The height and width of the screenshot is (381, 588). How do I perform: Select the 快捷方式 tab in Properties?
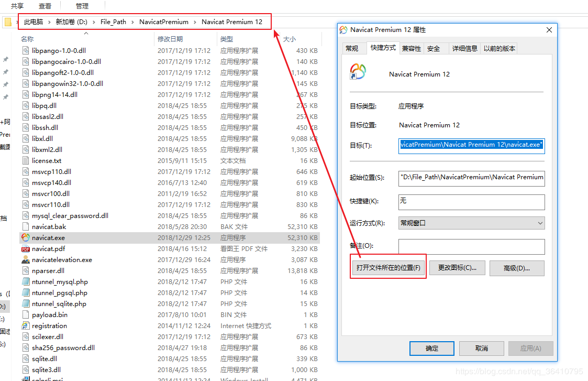point(383,48)
